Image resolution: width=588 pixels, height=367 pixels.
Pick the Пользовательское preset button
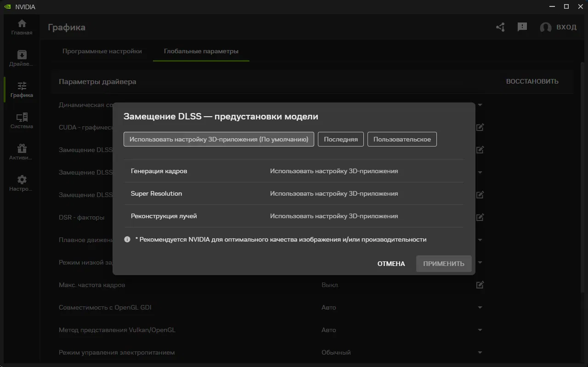402,139
